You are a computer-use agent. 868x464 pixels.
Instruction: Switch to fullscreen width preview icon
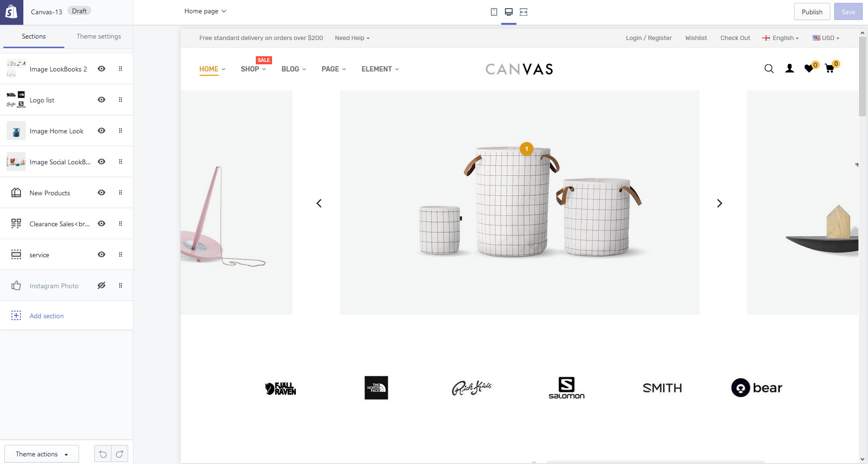pos(524,12)
